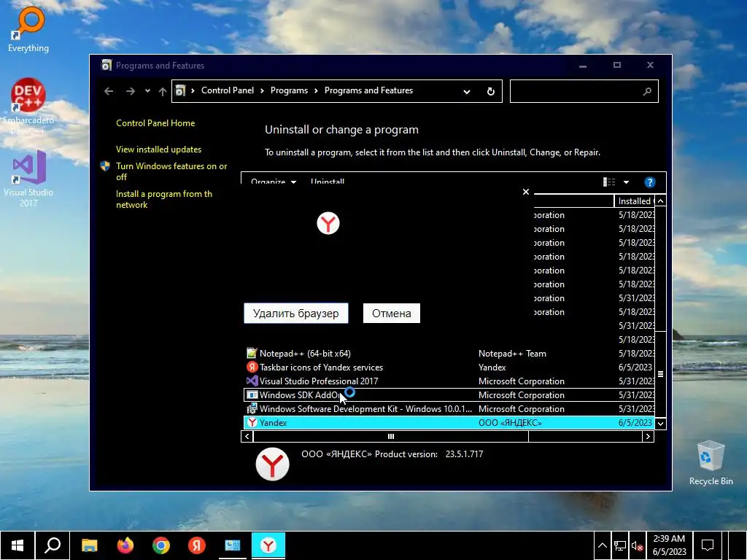Click the Yandex row icon

252,422
